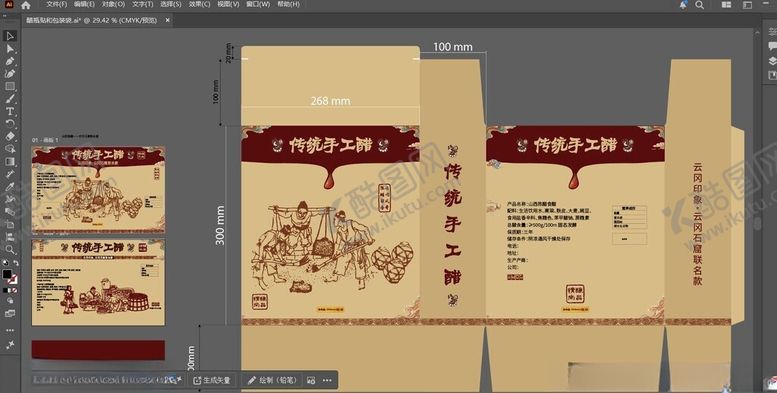This screenshot has width=777, height=393.
Task: Reset to default fill and stroke
Action: [x=5, y=263]
